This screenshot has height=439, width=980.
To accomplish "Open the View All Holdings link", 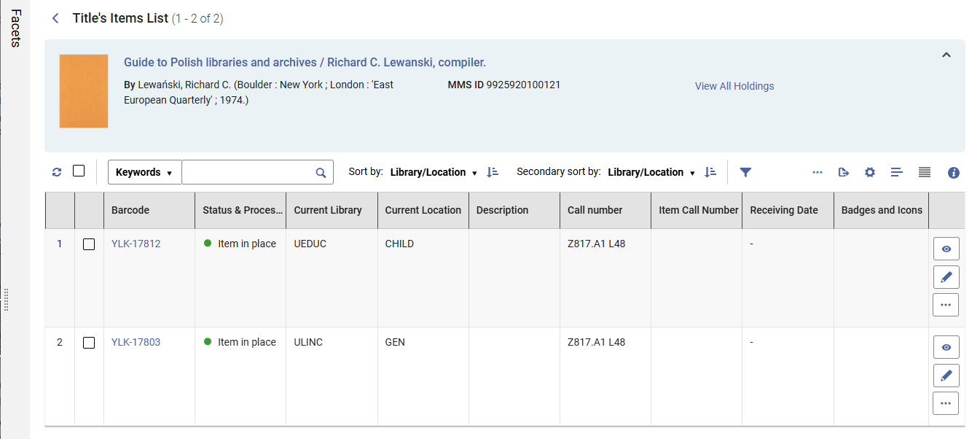I will point(734,86).
